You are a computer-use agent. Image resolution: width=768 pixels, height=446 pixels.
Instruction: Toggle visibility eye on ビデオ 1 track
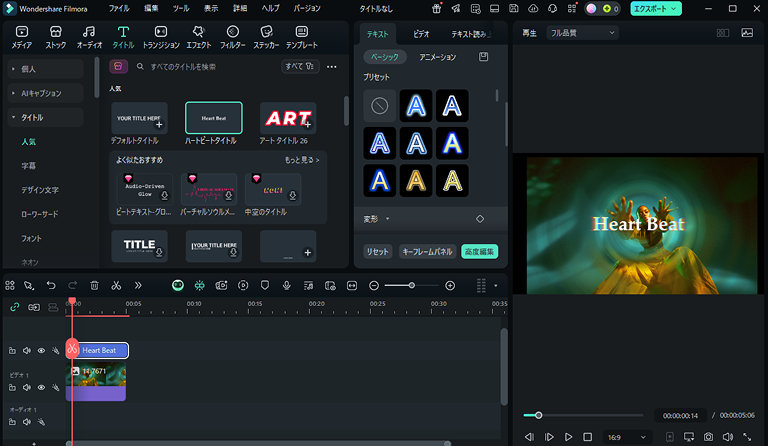[41, 388]
